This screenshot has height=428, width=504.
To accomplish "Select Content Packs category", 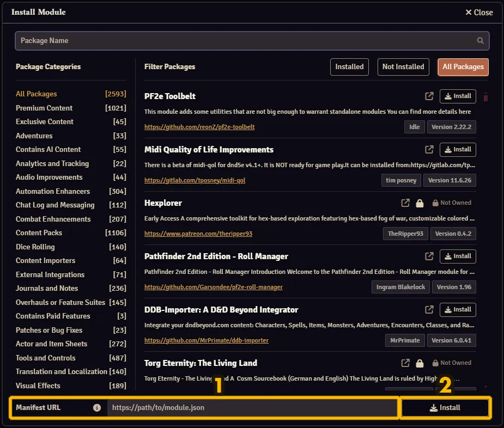I will [x=71, y=233].
